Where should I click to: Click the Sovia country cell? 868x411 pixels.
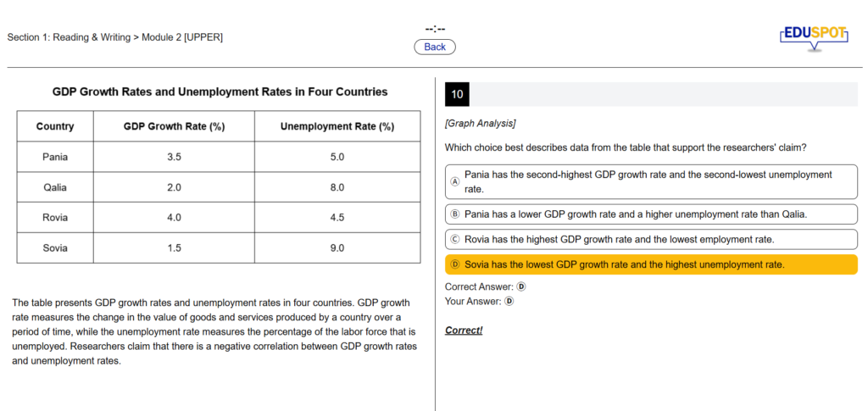[55, 247]
